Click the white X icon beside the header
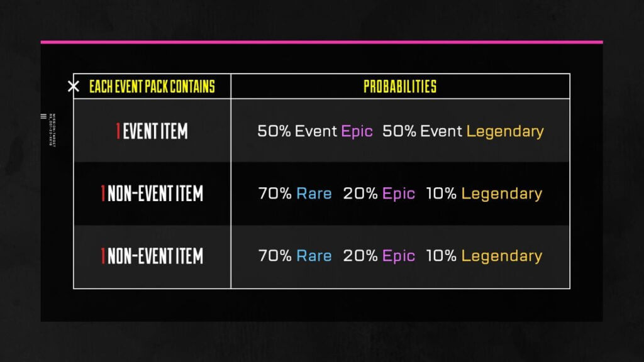This screenshot has height=362, width=644. tap(73, 86)
